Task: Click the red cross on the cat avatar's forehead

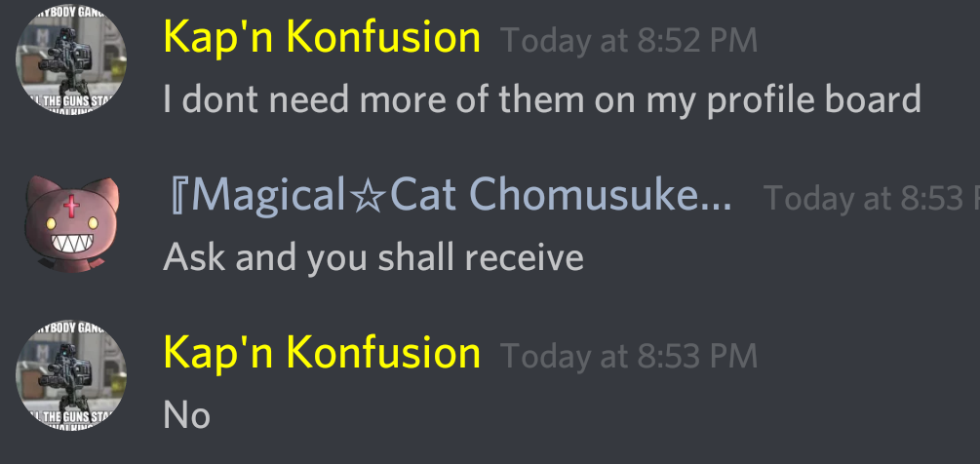Action: pos(72,206)
